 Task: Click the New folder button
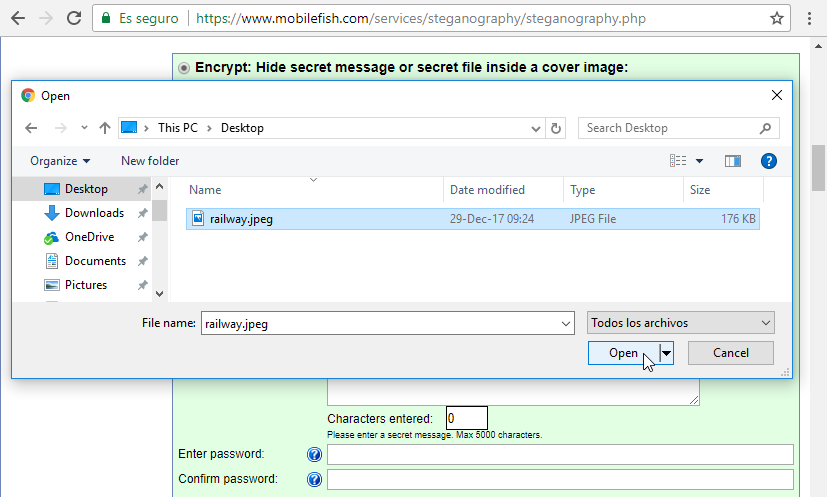click(x=150, y=161)
